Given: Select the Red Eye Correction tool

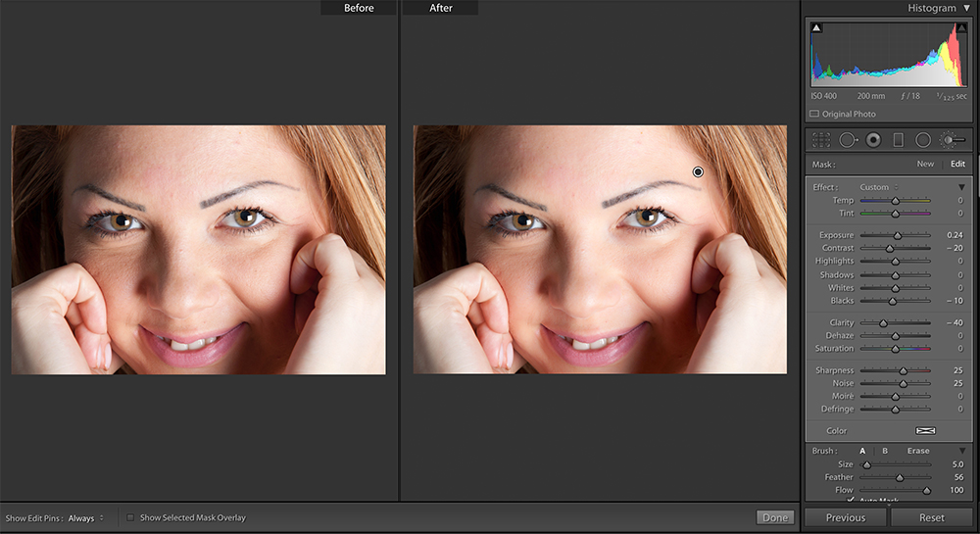Looking at the screenshot, I should tap(873, 140).
